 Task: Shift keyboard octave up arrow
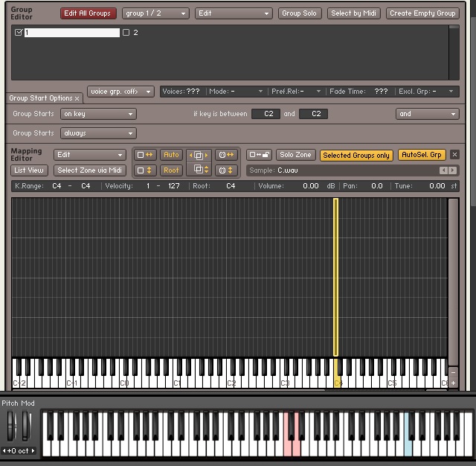(33, 451)
